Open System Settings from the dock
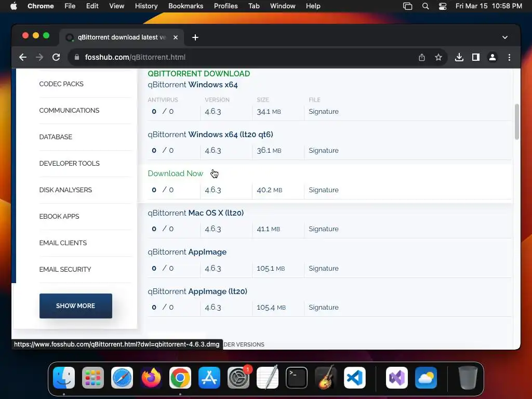This screenshot has width=532, height=399. pos(238,378)
